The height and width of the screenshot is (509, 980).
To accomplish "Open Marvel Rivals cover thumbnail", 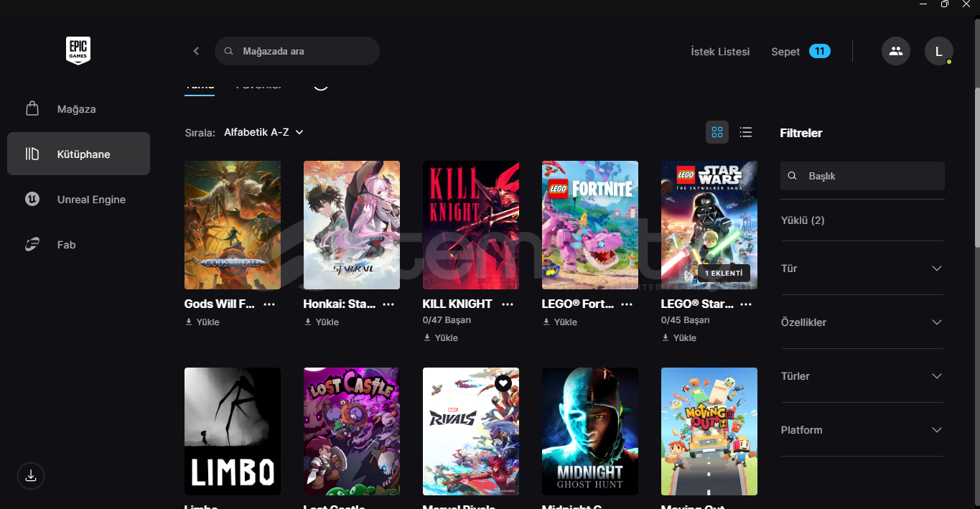I will 471,431.
